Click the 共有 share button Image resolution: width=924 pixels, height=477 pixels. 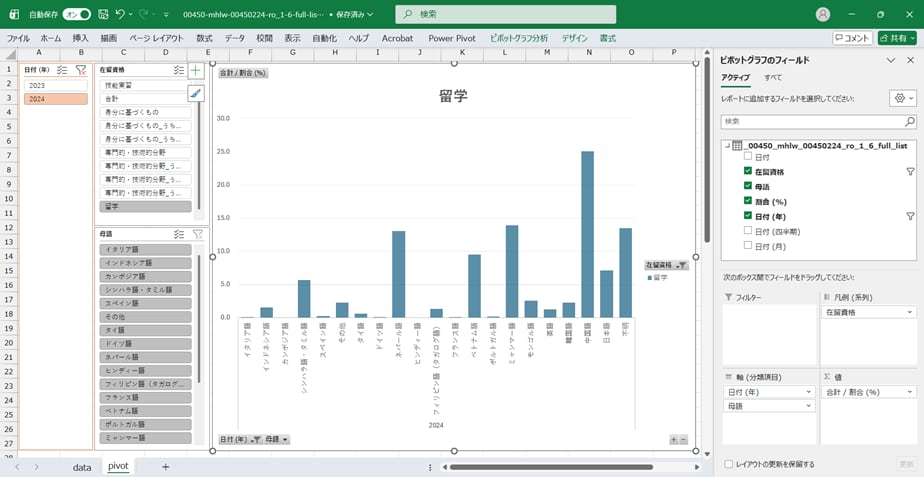click(897, 38)
